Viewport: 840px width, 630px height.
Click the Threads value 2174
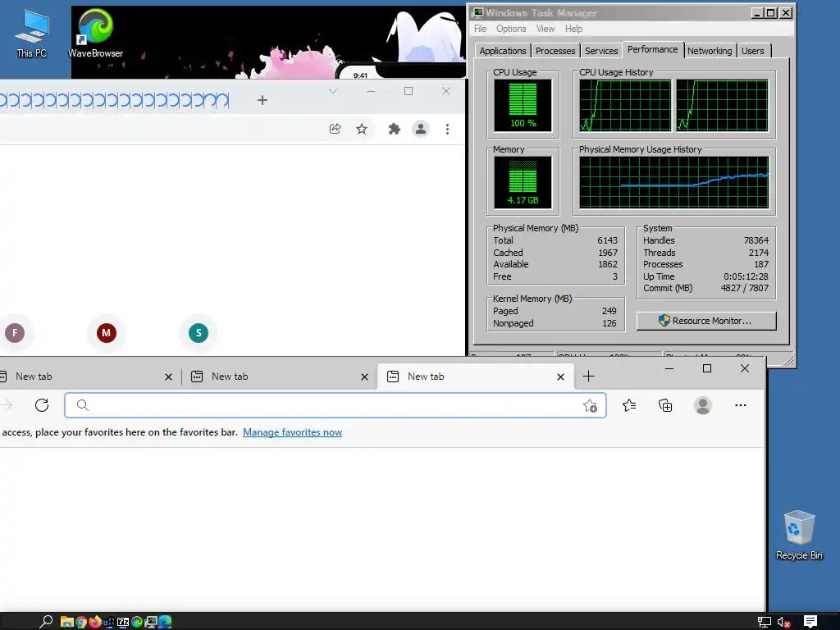pos(759,253)
